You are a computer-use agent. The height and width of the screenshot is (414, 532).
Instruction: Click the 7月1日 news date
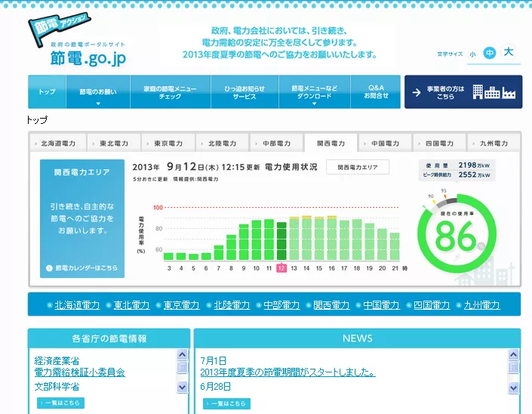pos(213,360)
